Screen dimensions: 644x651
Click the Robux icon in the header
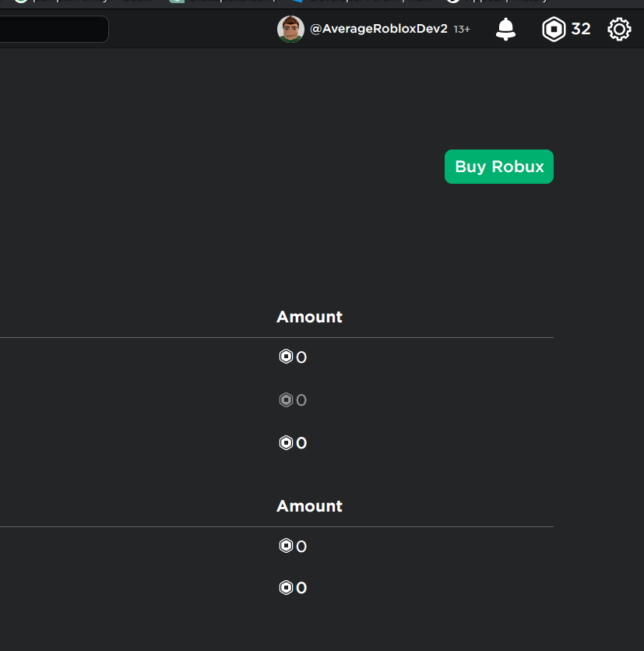click(x=554, y=29)
